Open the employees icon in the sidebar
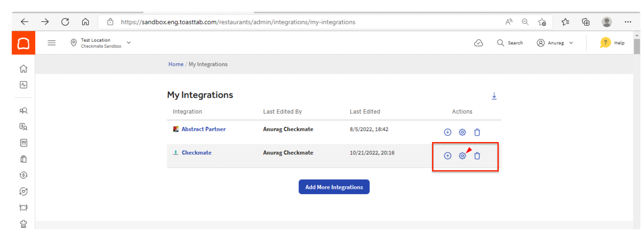 tap(24, 111)
